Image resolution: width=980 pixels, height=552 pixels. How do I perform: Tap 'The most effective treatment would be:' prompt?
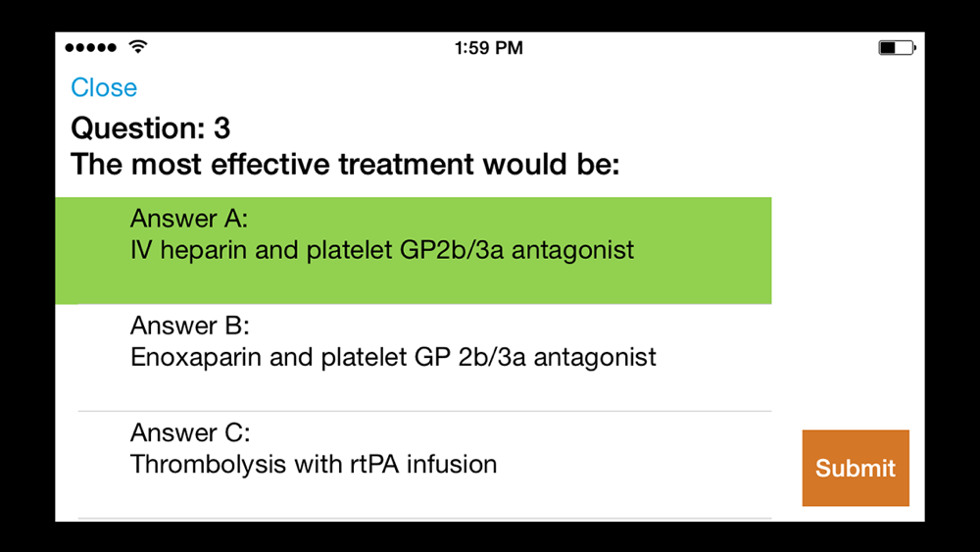click(x=345, y=164)
